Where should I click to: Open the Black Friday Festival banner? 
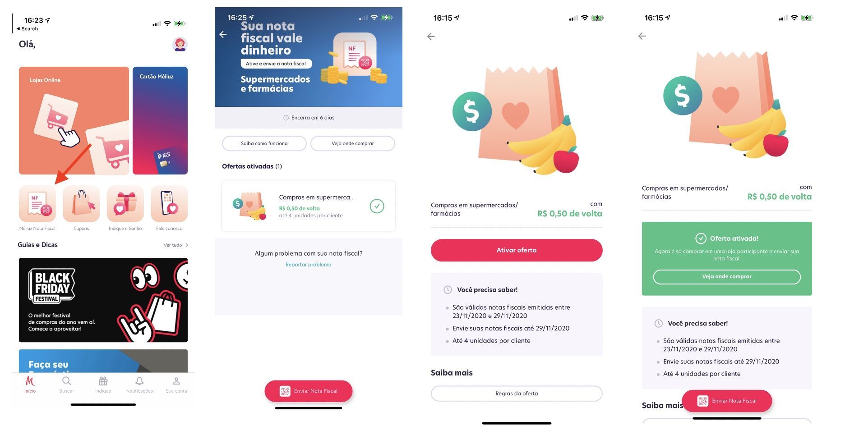pos(103,300)
